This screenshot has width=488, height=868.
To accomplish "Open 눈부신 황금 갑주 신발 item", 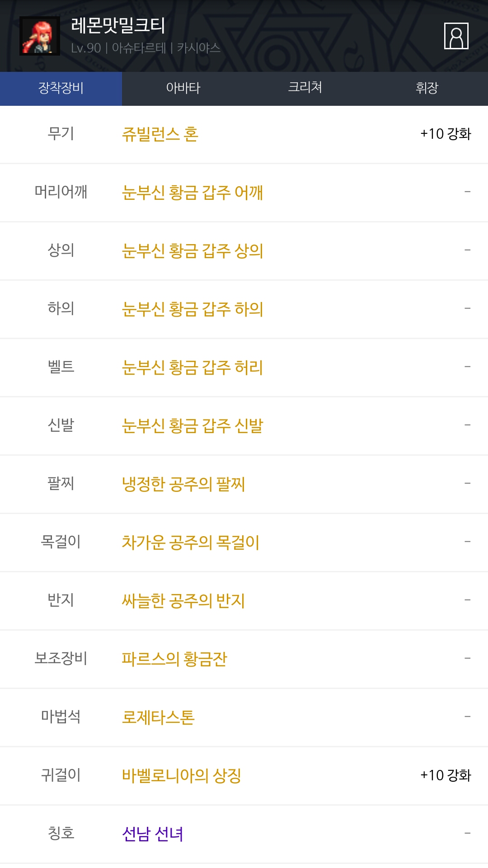I will point(192,426).
